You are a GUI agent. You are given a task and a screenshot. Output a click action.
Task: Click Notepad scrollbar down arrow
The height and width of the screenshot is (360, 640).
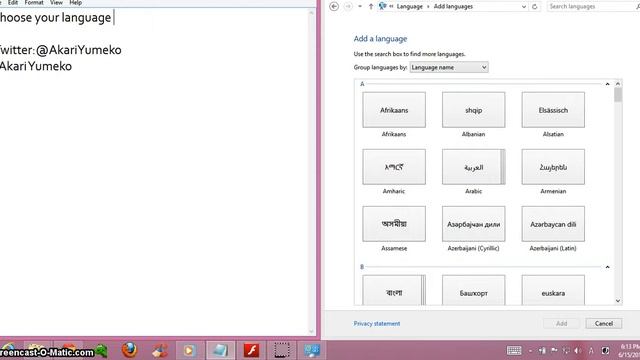(x=311, y=331)
